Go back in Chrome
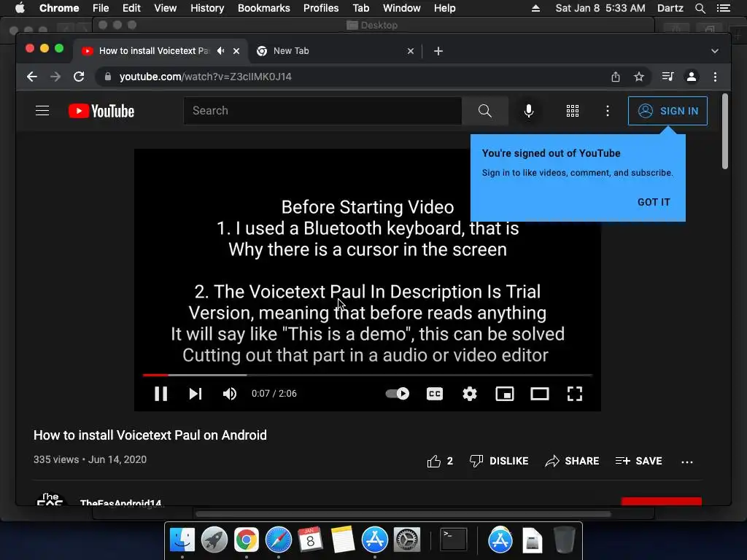 [32, 77]
